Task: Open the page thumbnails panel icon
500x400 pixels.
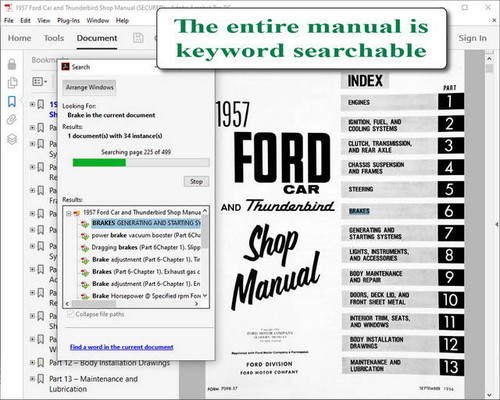Action: click(x=12, y=83)
